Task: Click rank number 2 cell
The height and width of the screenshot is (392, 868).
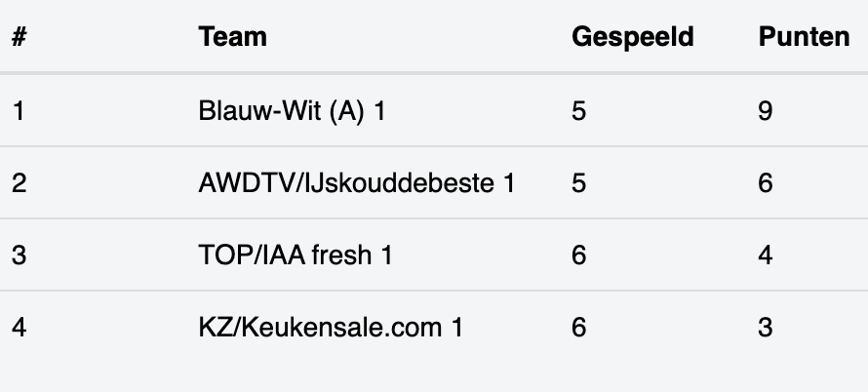Action: (19, 182)
